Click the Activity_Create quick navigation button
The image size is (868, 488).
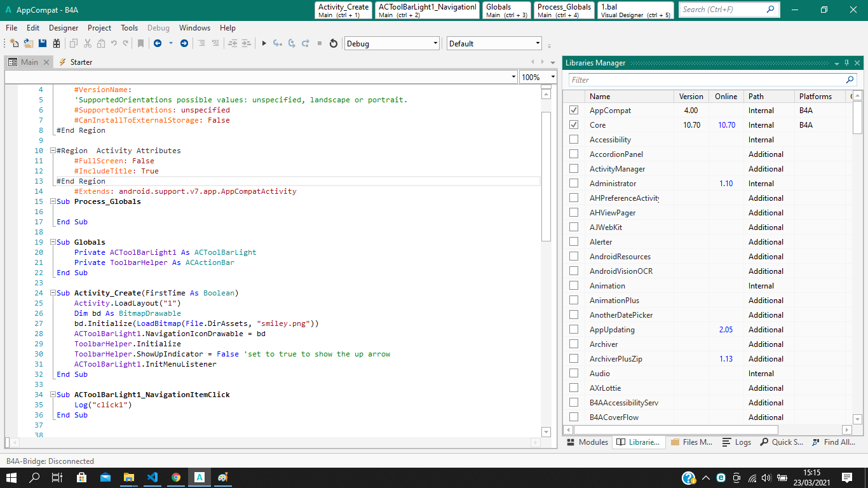pyautogui.click(x=343, y=10)
